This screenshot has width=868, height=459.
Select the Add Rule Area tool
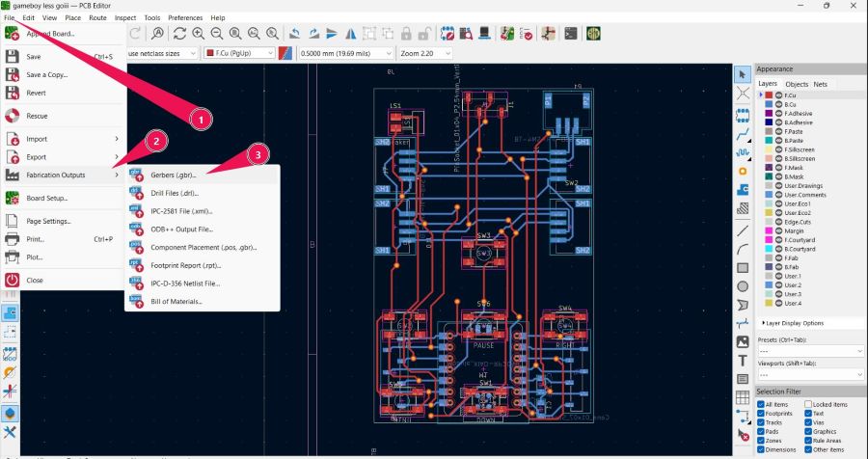click(743, 208)
